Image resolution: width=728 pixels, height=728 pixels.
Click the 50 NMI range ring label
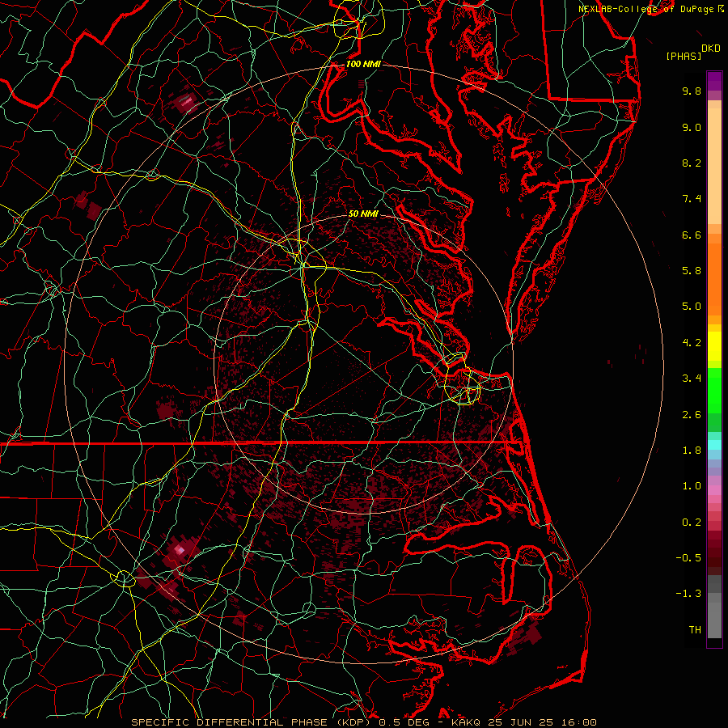point(363,214)
